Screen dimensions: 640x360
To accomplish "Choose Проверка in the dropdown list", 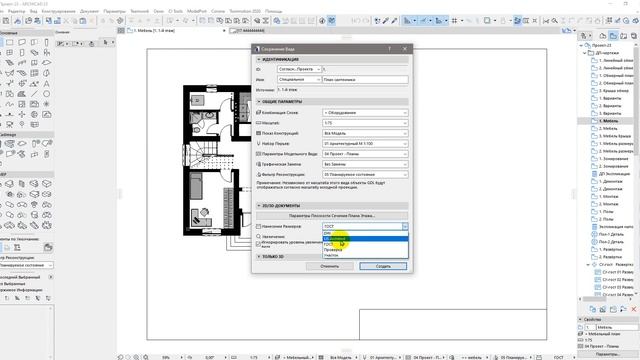I will 365,250.
